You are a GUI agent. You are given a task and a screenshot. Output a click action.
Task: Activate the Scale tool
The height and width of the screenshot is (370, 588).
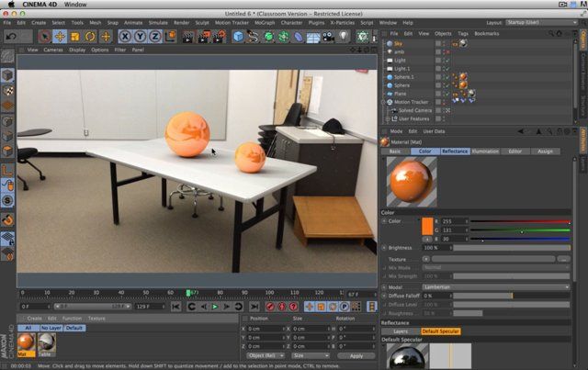[x=75, y=37]
